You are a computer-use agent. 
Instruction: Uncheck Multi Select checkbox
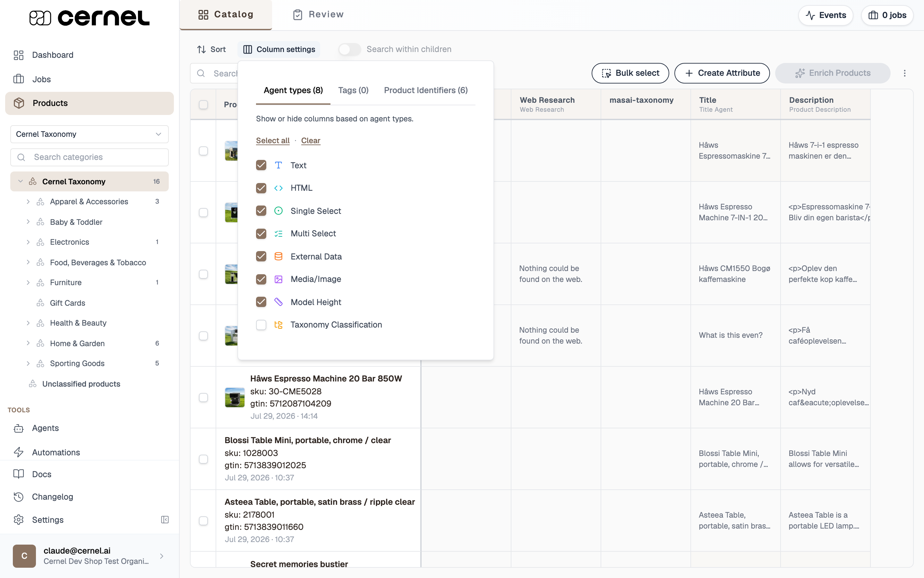point(261,233)
